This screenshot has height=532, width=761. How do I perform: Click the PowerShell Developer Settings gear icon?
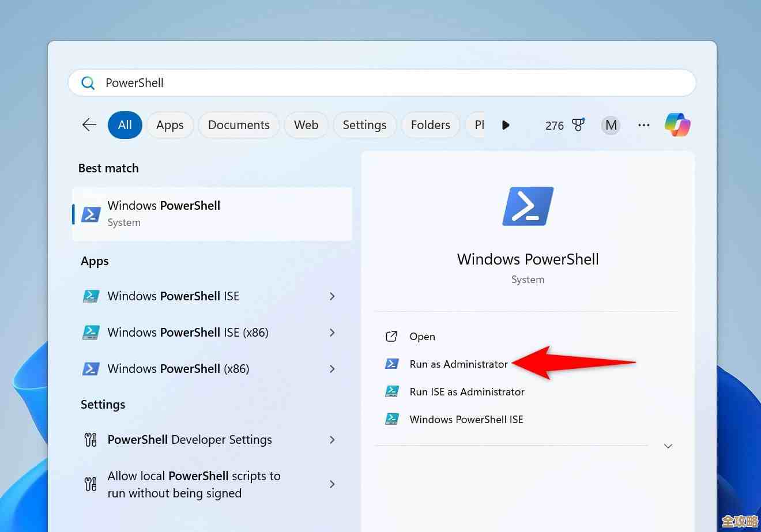[90, 439]
